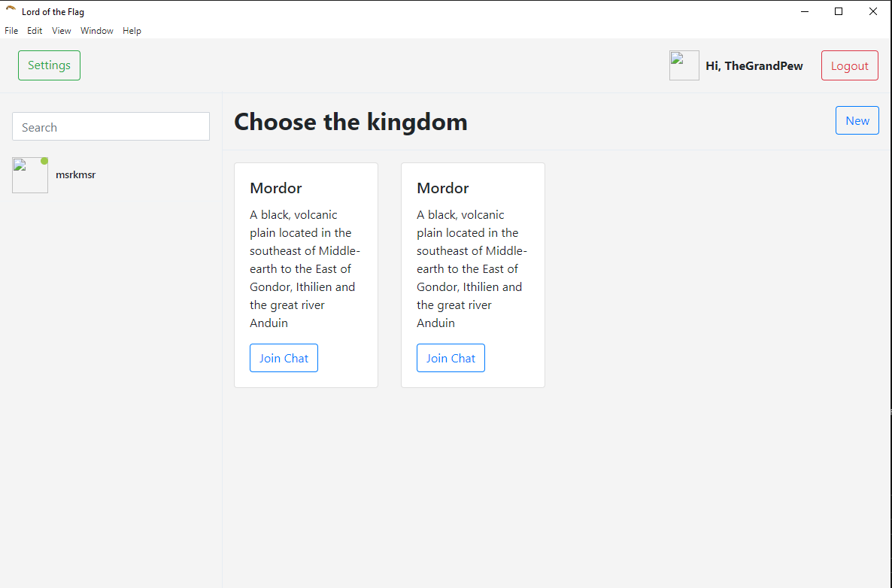Click TheGrandPew's profile avatar
This screenshot has height=588, width=892.
coord(684,65)
